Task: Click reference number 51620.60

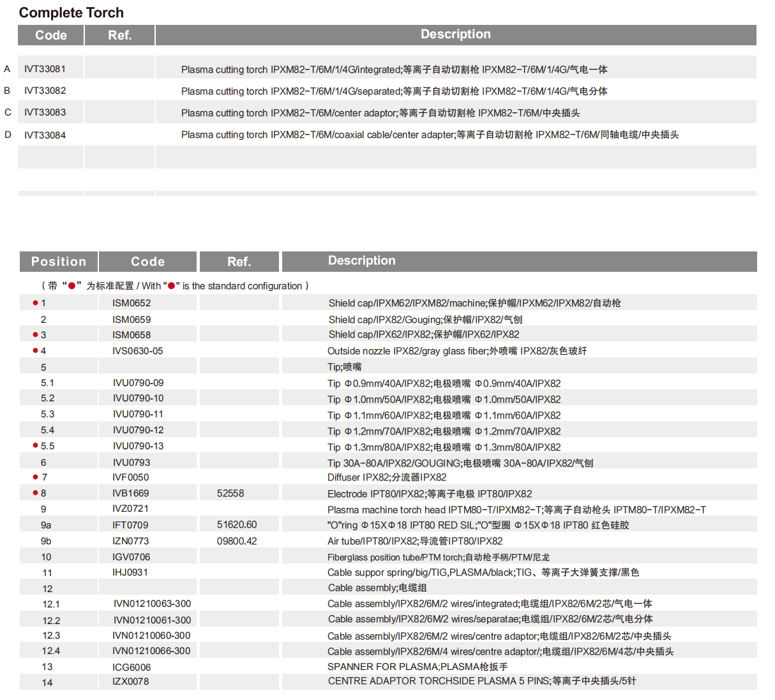Action: [x=237, y=525]
